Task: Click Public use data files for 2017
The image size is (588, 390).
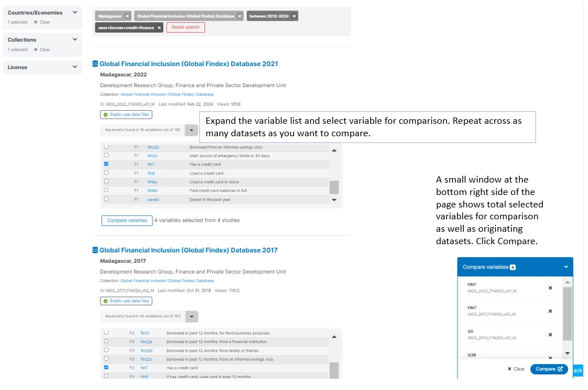Action: point(126,301)
